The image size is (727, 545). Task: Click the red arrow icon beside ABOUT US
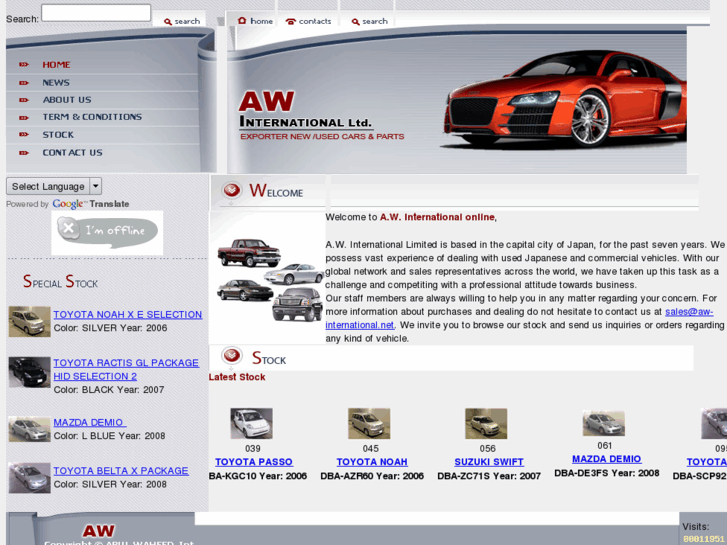coord(24,100)
